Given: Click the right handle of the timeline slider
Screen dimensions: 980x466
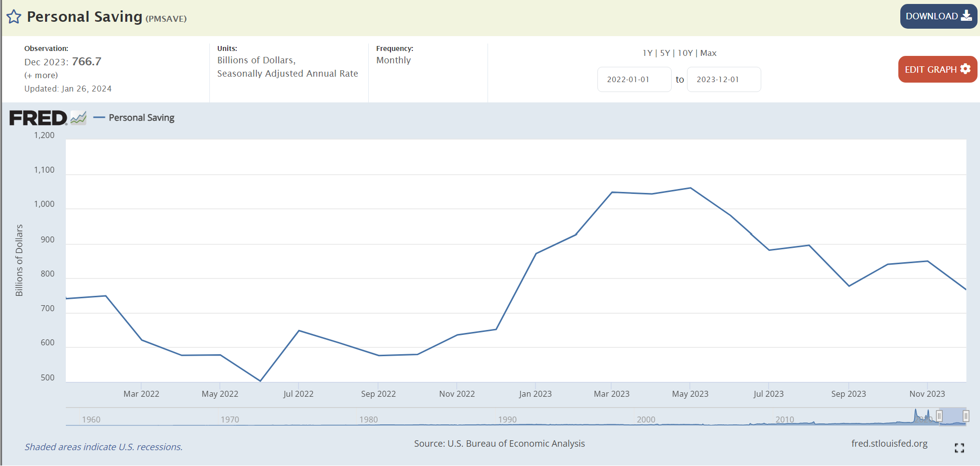Looking at the screenshot, I should [x=965, y=416].
